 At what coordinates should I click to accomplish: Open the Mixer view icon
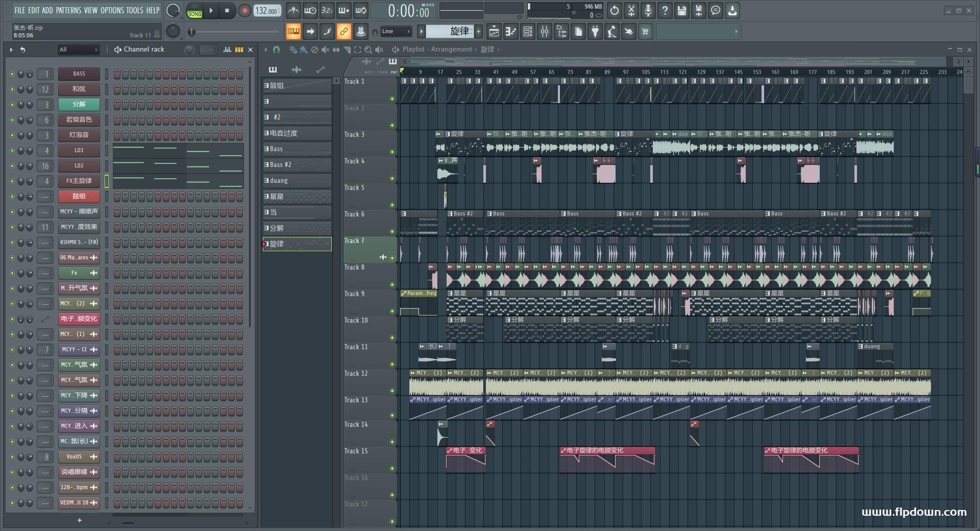(x=545, y=32)
